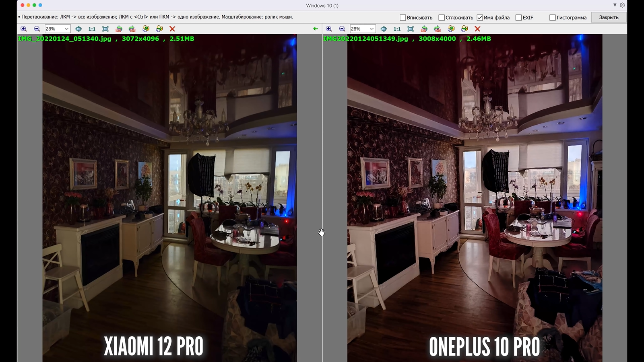
Task: Center the Xiaomi 12 Pro image with the crosshair icon
Action: coord(78,29)
